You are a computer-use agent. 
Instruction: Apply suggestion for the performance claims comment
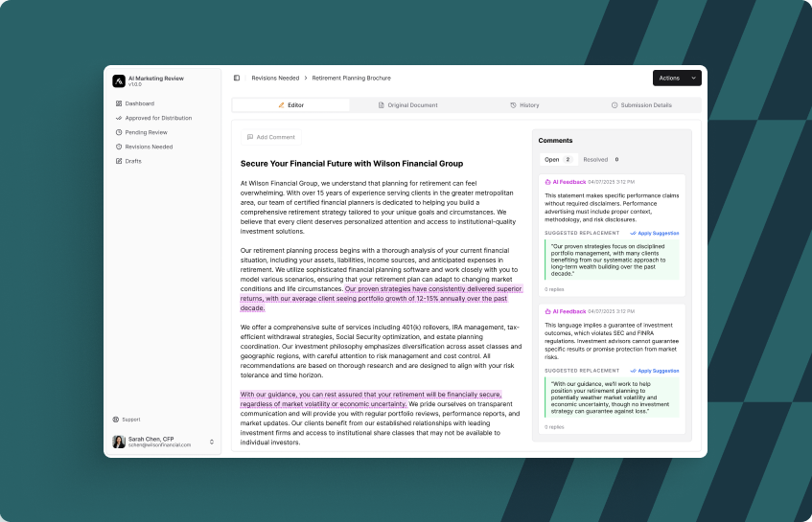coord(655,233)
